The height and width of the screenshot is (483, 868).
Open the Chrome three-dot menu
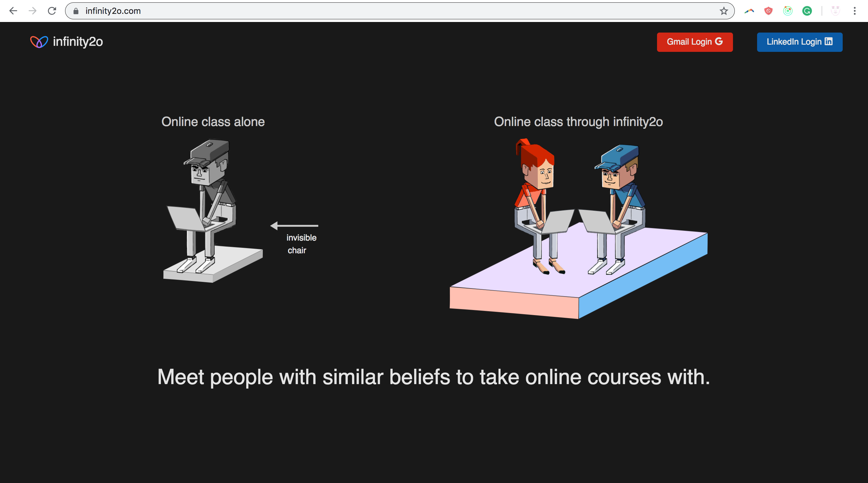[855, 11]
